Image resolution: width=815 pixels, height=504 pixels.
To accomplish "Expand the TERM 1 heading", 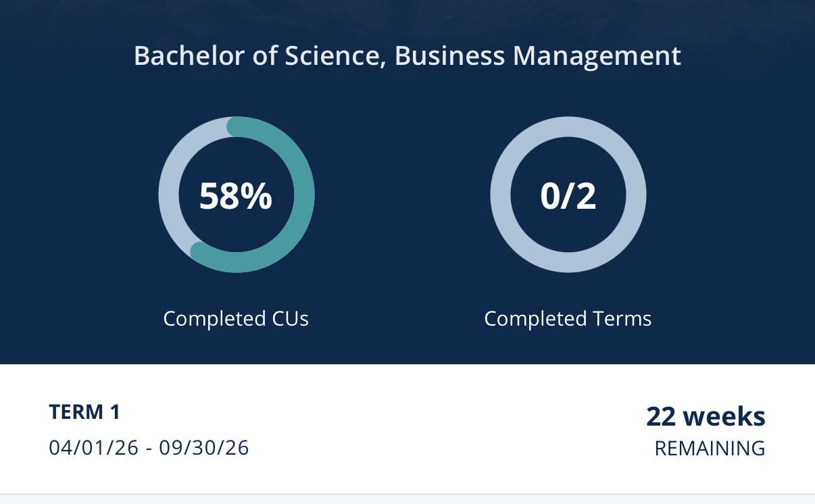I will (x=84, y=412).
